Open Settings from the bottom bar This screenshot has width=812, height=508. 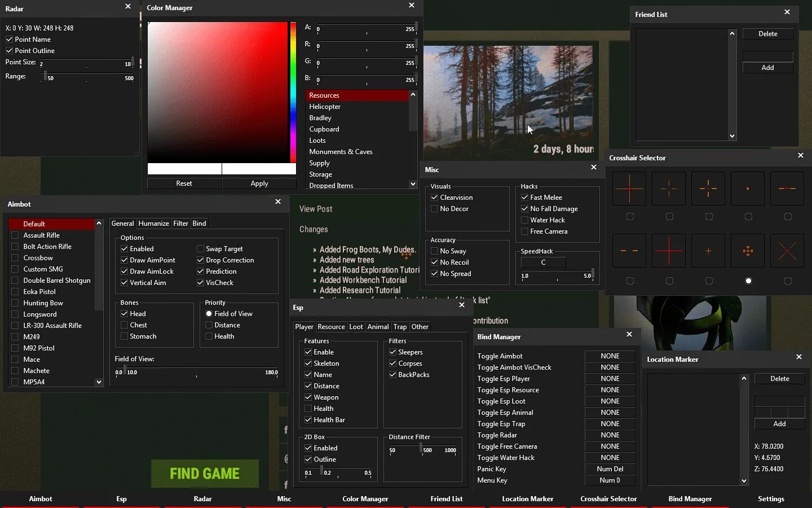pos(771,499)
